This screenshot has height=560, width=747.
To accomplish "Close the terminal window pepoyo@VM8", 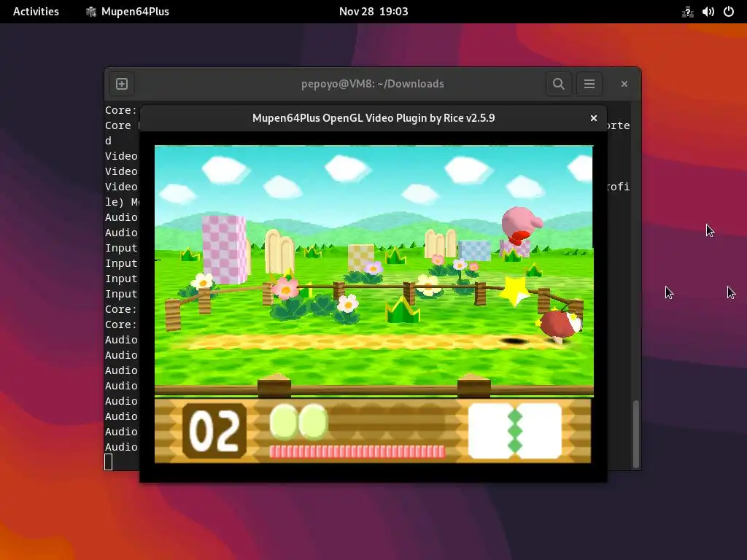I will click(x=624, y=84).
